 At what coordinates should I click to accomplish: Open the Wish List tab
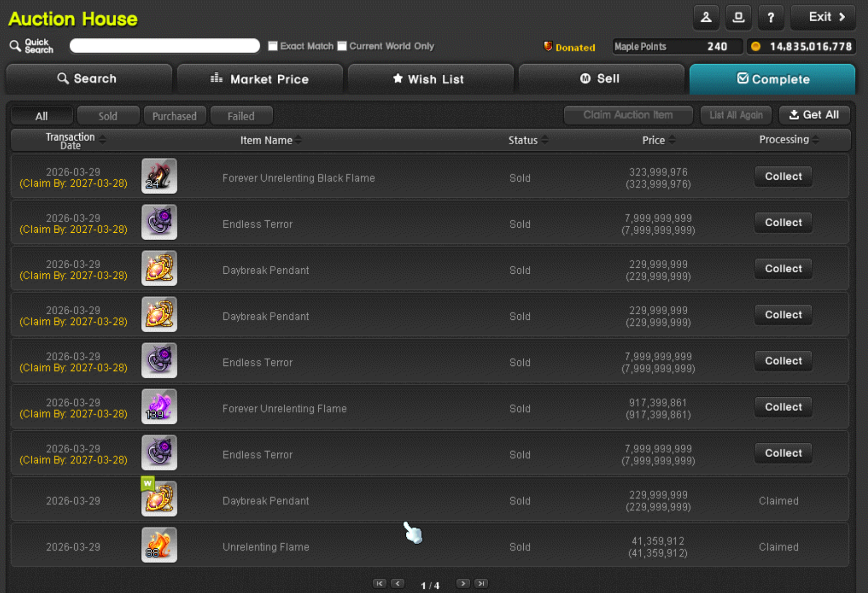(x=430, y=79)
